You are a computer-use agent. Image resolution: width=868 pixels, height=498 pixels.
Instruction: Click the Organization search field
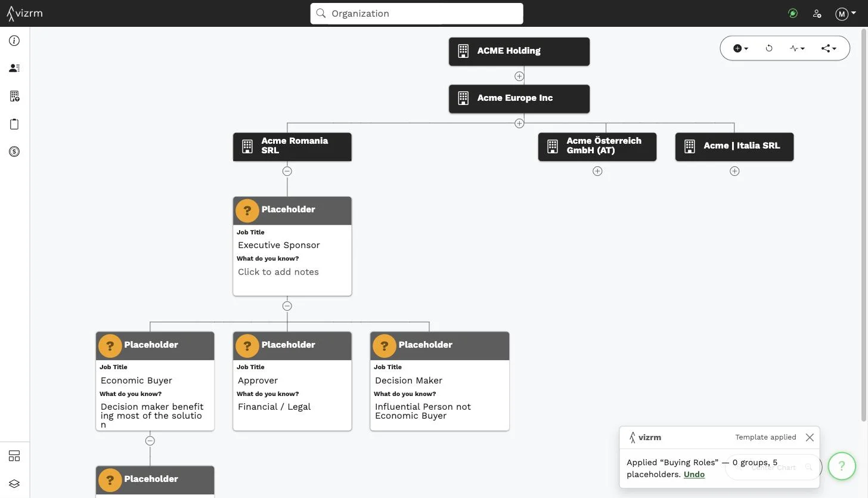(417, 13)
